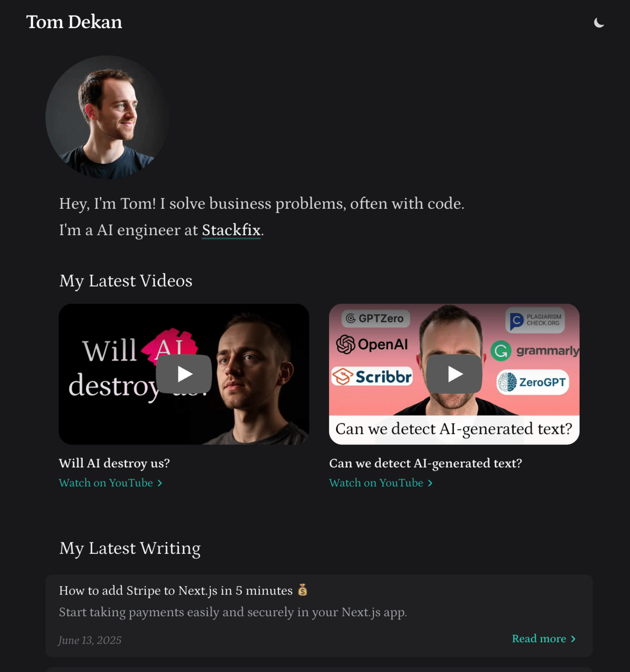Click the OpenAI logo in the thumbnail

click(372, 344)
